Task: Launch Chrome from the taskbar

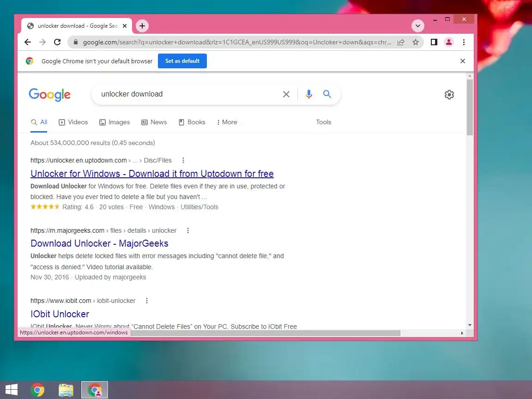Action: pyautogui.click(x=37, y=390)
